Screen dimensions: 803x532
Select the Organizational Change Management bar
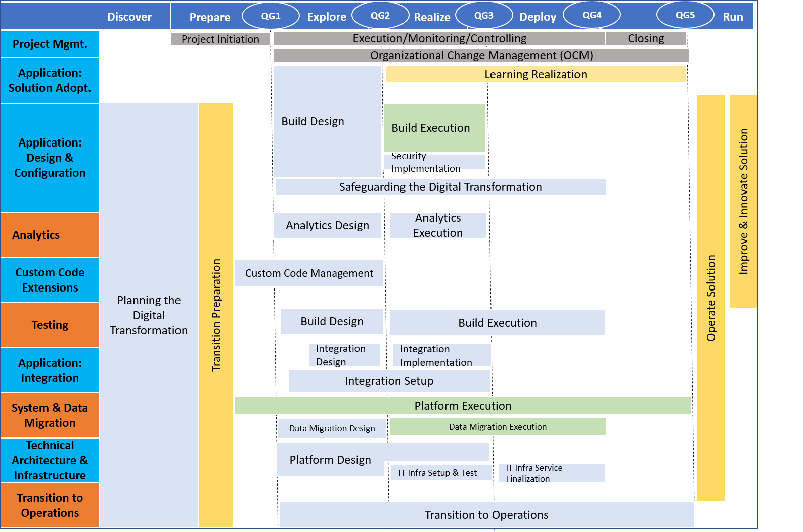481,55
